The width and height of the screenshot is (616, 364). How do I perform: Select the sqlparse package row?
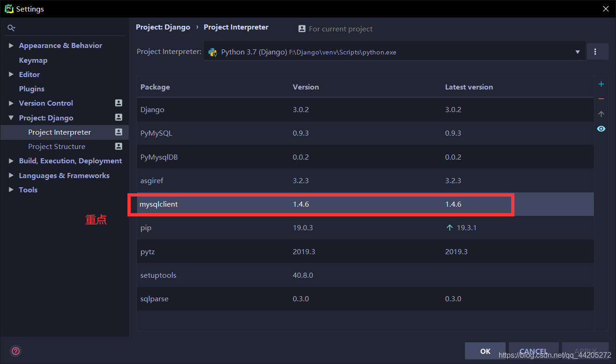pos(365,298)
